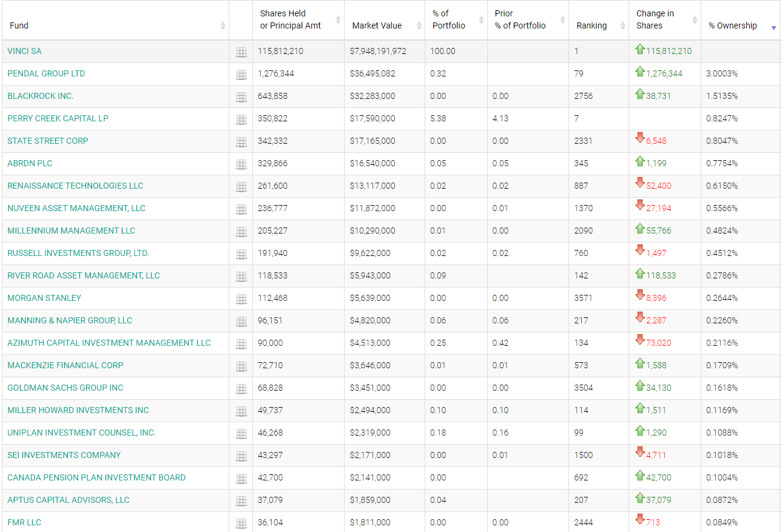Image resolution: width=782 pixels, height=532 pixels.
Task: Open the grid icon in MILLER HOWARD row
Action: coord(241,412)
